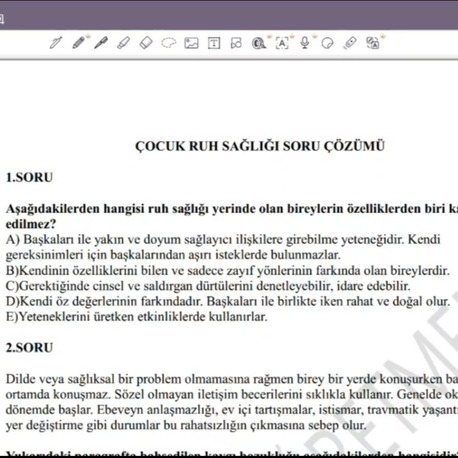Open the insert image tool
The height and width of the screenshot is (458, 458).
click(191, 43)
